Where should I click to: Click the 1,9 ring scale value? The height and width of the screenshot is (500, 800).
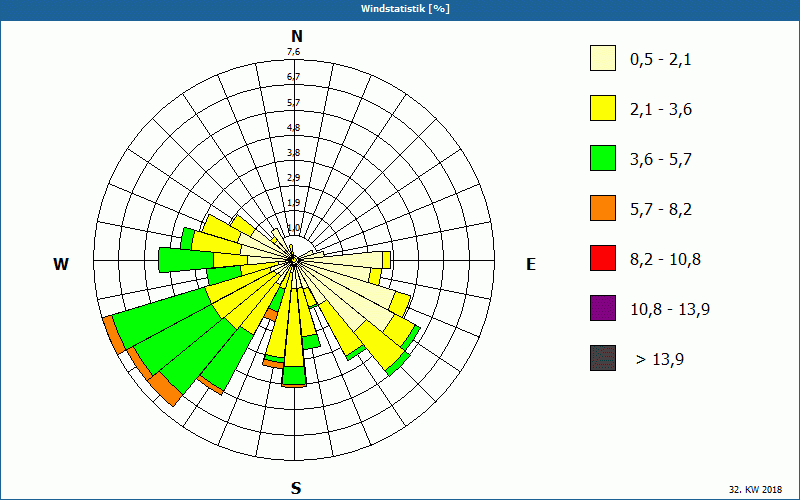293,203
